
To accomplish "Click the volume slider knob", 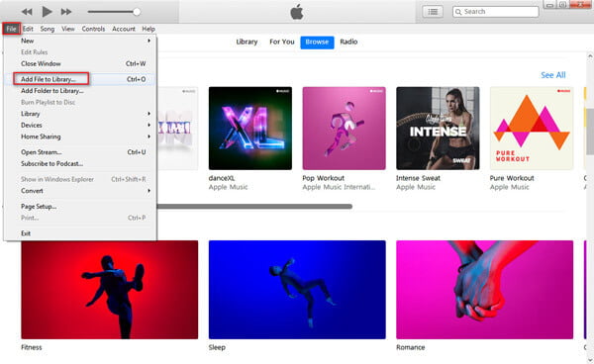I will tap(137, 12).
